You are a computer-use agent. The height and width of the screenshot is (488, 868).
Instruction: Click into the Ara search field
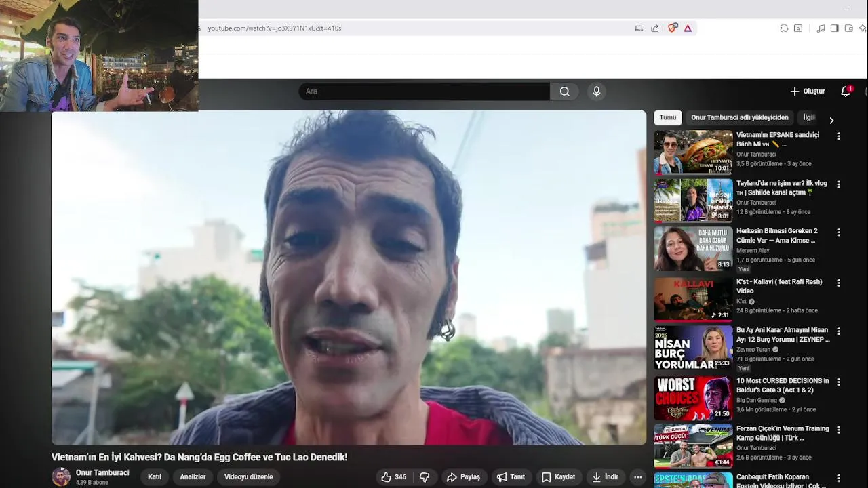click(x=425, y=91)
